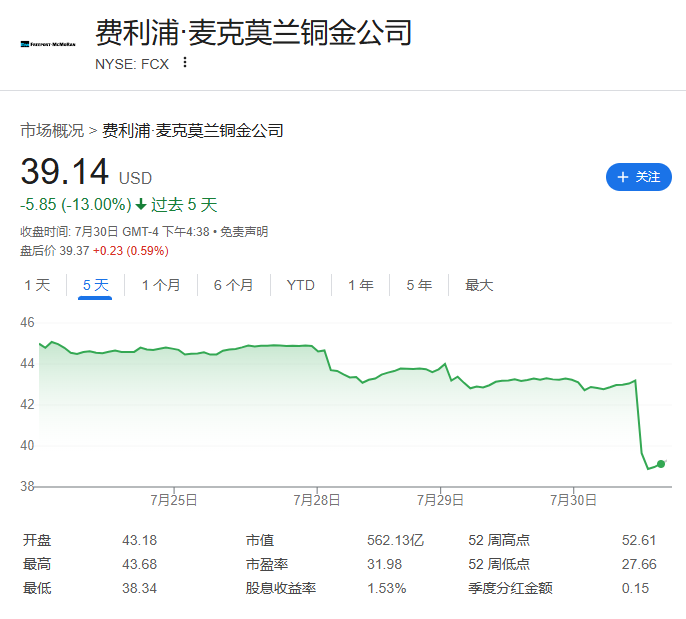Click the 市值 value 562.13亿
The width and height of the screenshot is (686, 619).
click(x=396, y=540)
